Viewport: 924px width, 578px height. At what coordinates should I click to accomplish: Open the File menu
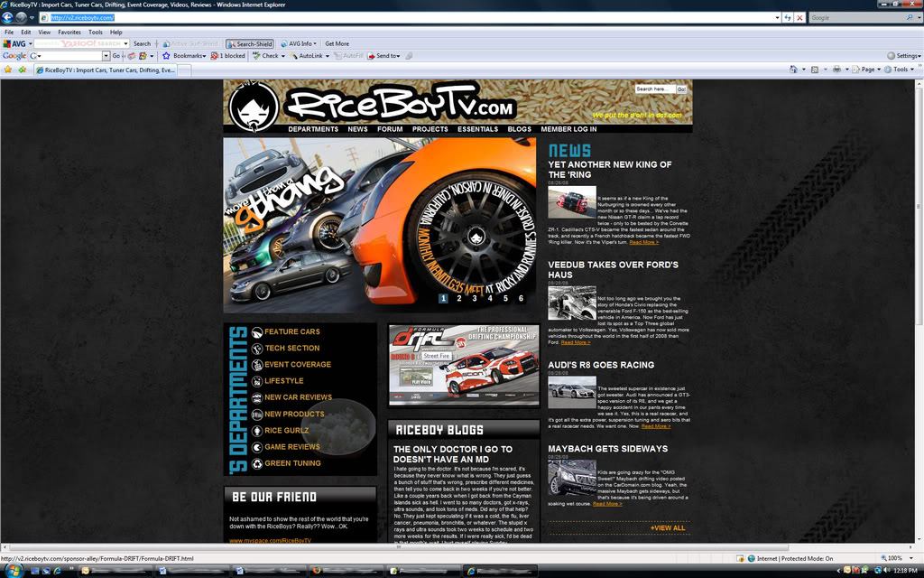pos(9,33)
